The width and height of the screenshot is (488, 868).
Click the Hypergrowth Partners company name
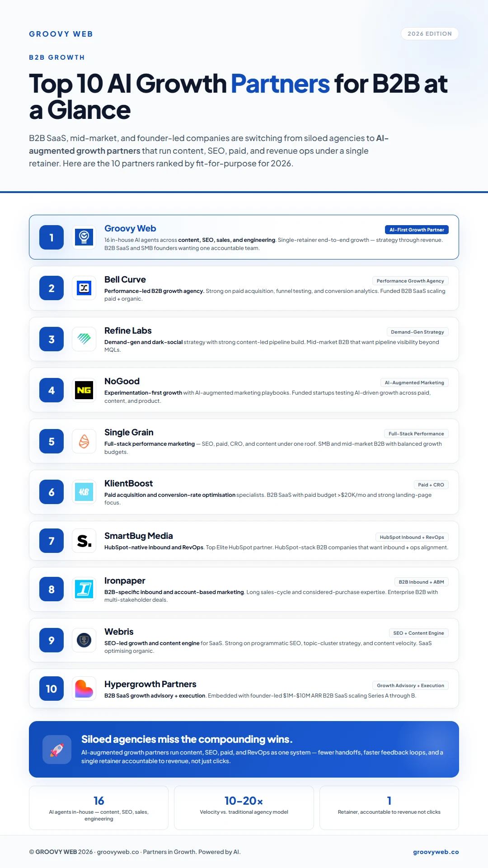pos(150,684)
